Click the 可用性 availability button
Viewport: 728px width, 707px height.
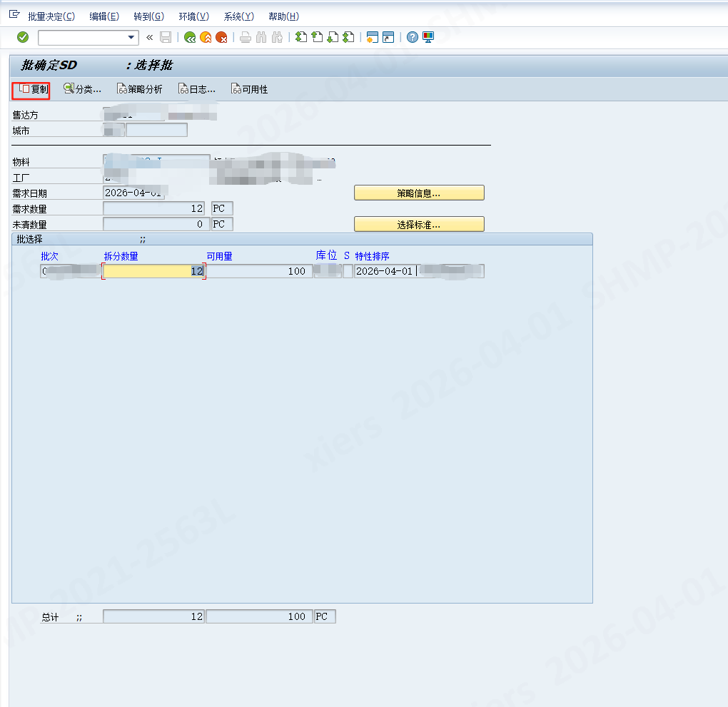point(249,89)
